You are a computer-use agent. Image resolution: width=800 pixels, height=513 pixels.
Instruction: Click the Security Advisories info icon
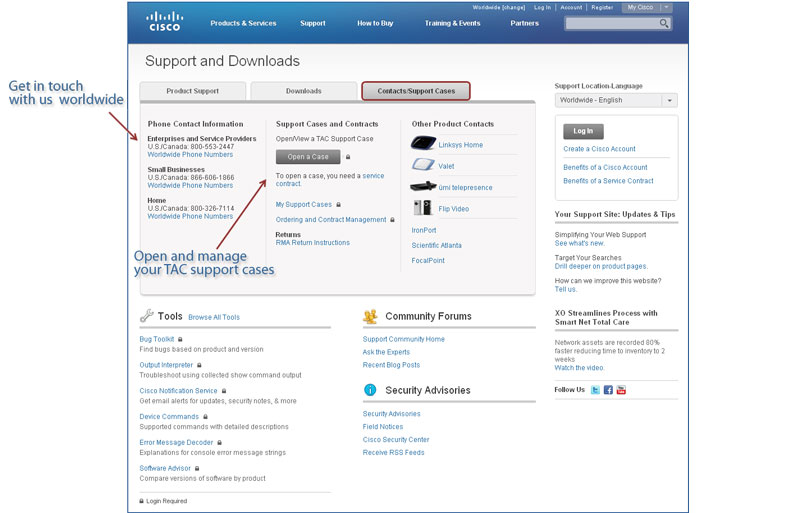click(x=370, y=390)
